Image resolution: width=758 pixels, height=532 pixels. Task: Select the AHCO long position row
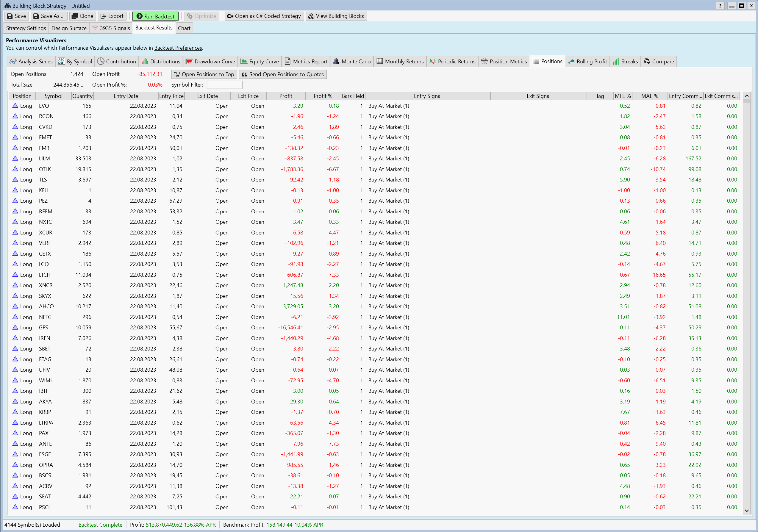pyautogui.click(x=46, y=306)
